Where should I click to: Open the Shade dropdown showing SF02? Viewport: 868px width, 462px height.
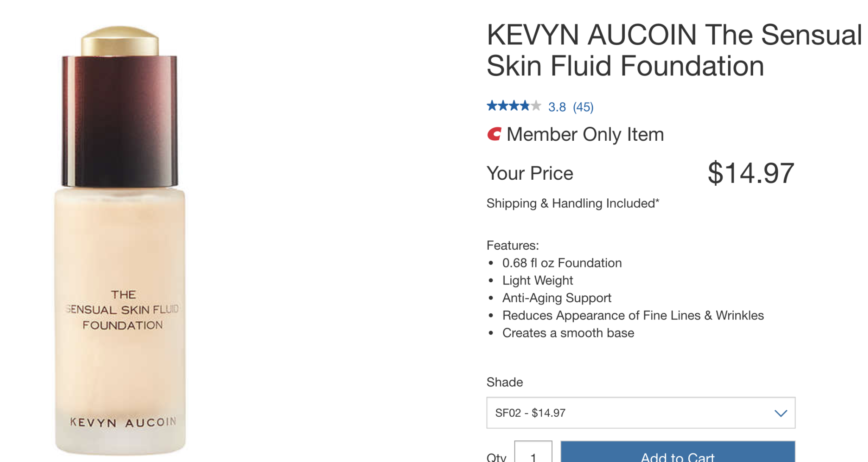coord(641,413)
